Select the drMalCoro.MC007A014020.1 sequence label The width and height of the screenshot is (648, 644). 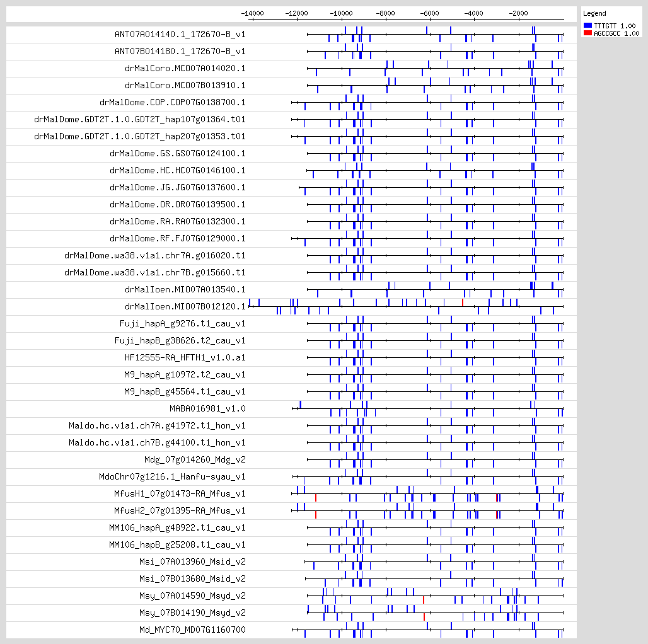[185, 68]
